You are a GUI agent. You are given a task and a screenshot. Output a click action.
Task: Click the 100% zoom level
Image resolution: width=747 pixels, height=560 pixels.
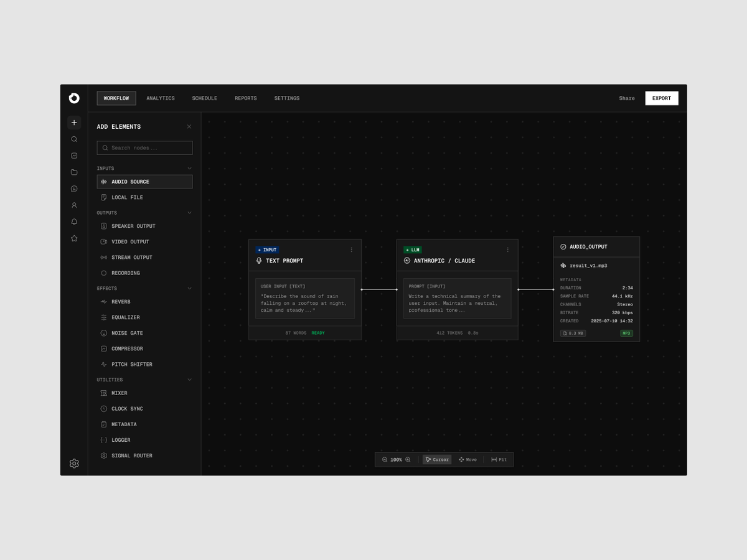click(x=396, y=460)
